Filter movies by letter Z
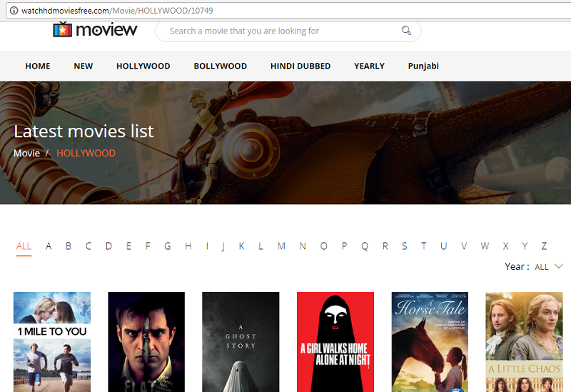Image resolution: width=571 pixels, height=392 pixels. (544, 246)
